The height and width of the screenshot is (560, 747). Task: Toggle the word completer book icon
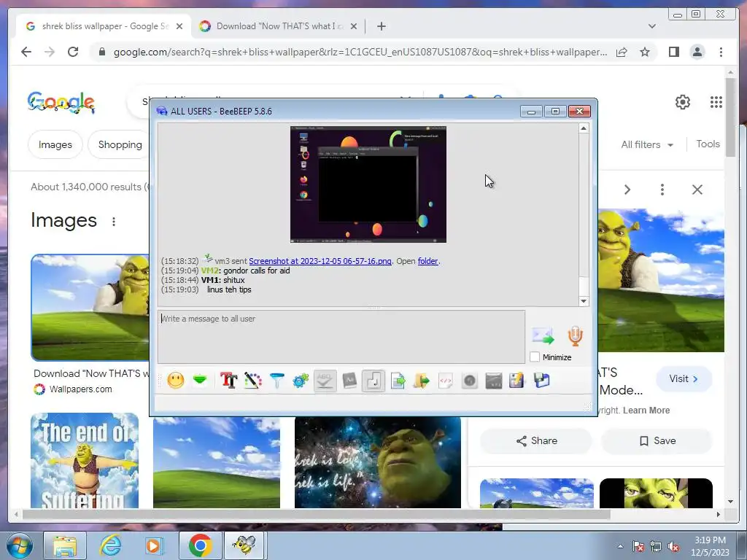349,381
